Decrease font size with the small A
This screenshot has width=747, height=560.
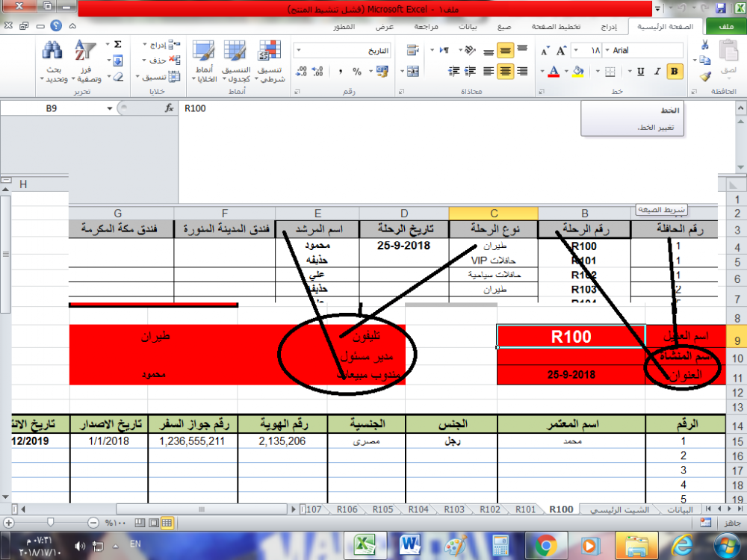tap(545, 51)
